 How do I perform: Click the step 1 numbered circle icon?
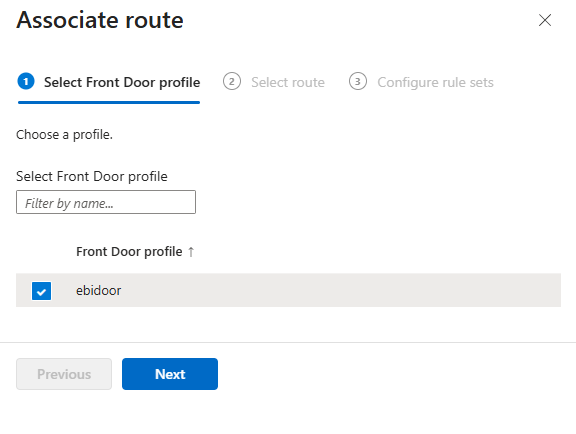(x=26, y=82)
